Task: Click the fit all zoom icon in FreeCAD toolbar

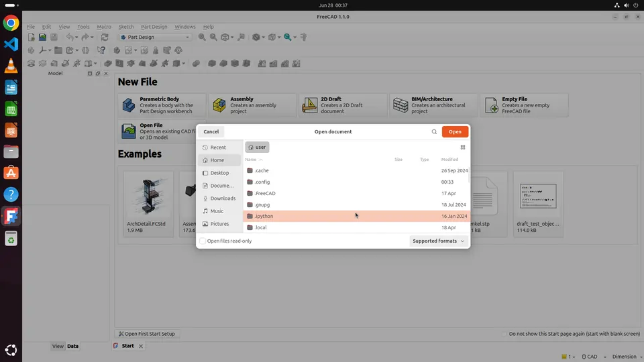Action: (x=202, y=38)
